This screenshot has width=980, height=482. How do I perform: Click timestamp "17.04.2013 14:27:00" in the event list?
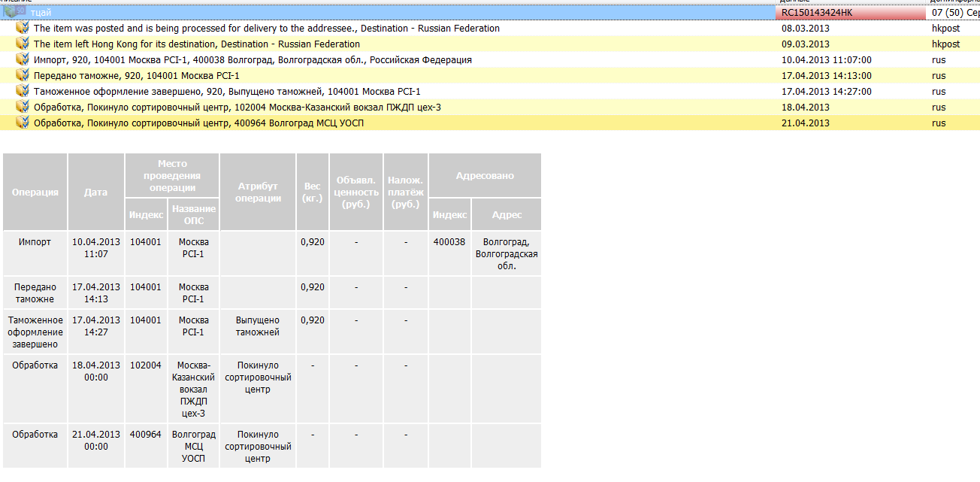click(x=827, y=92)
